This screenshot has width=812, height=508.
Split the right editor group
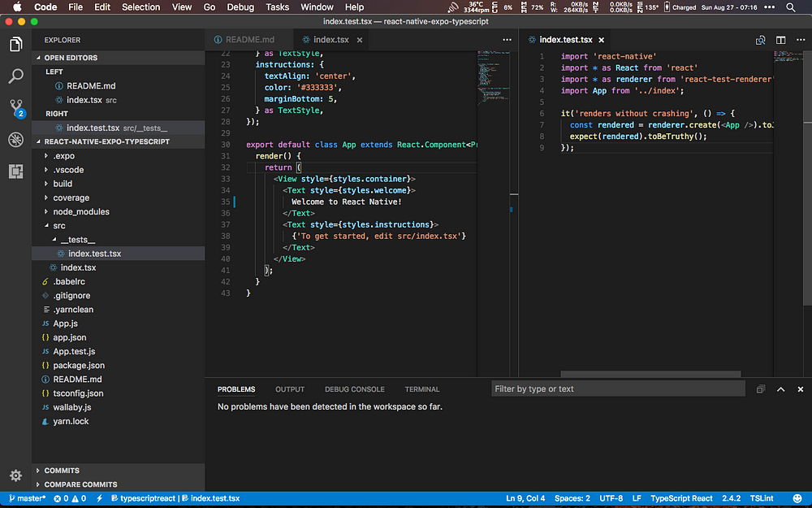coord(780,40)
